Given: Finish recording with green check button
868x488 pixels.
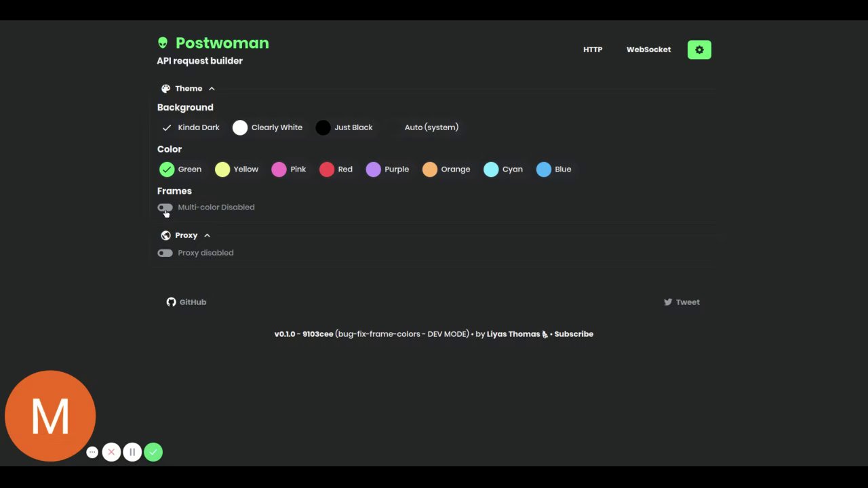Looking at the screenshot, I should (153, 452).
